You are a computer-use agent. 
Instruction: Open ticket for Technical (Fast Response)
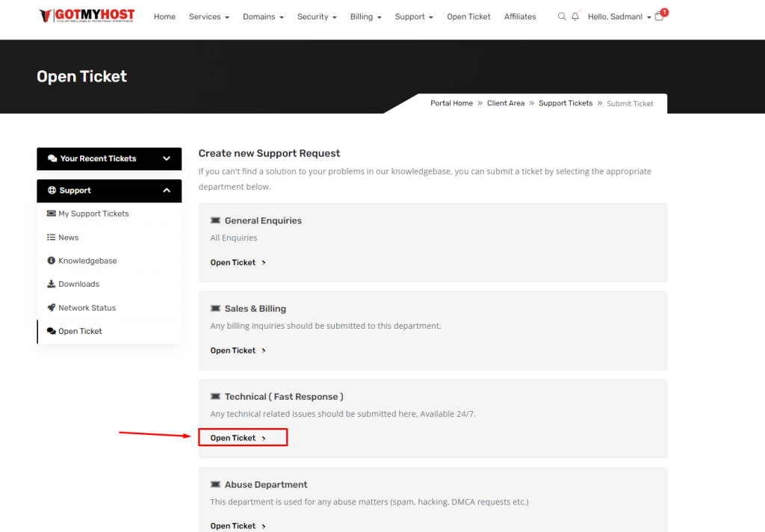pos(238,438)
